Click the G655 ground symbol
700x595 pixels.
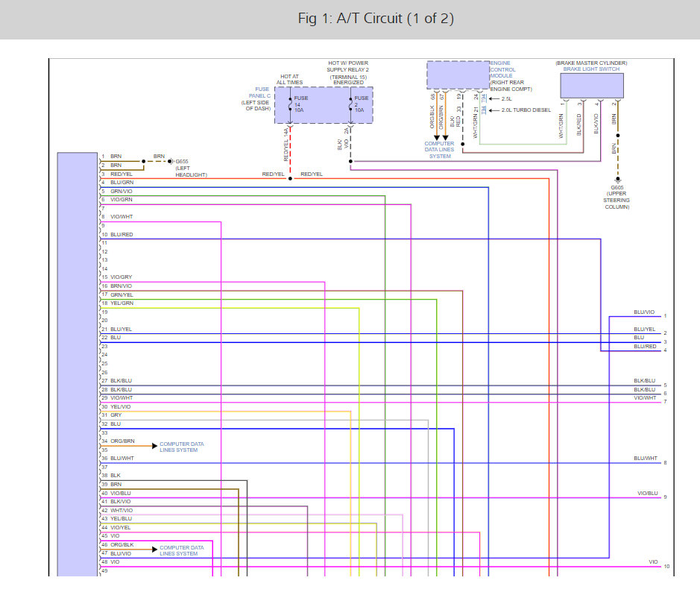coord(171,161)
